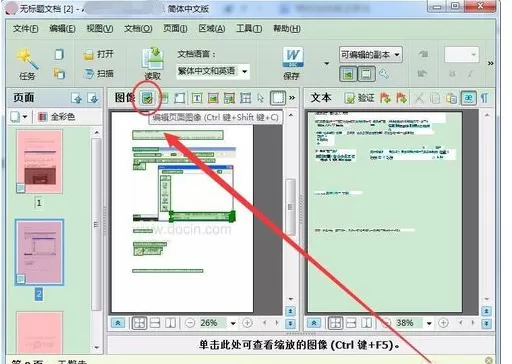Click the zoomed image bar 单击此处可查看缩放的图像
The image size is (512, 364).
(x=299, y=345)
